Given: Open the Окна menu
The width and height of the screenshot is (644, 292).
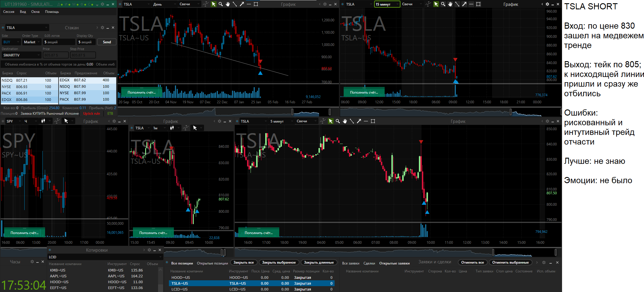Looking at the screenshot, I should [x=35, y=12].
